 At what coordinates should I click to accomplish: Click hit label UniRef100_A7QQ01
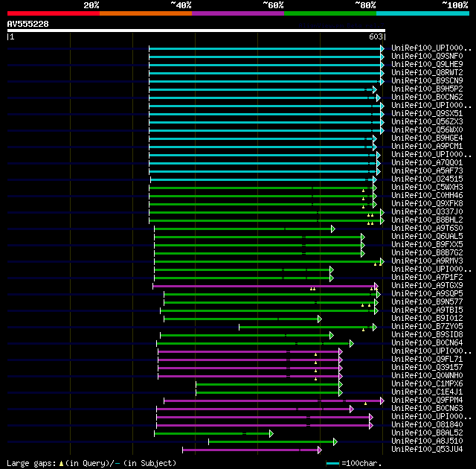point(427,163)
